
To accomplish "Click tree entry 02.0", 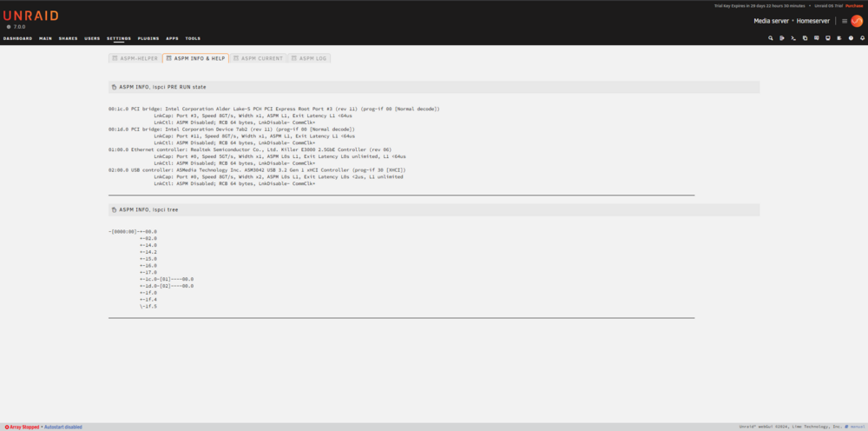I will (148, 238).
